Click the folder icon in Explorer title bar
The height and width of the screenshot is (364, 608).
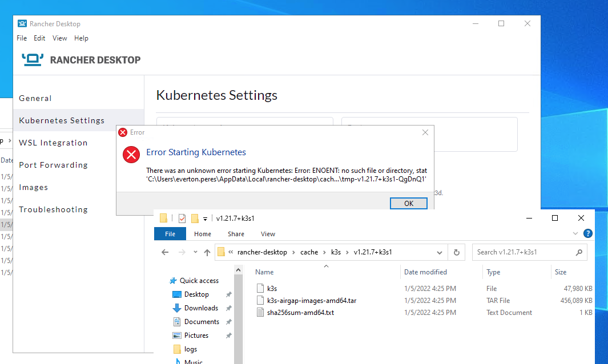(164, 219)
